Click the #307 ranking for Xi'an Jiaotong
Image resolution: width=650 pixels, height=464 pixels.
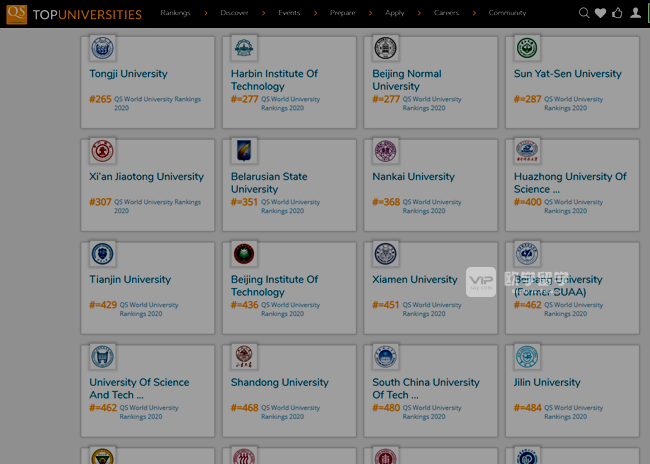[100, 202]
